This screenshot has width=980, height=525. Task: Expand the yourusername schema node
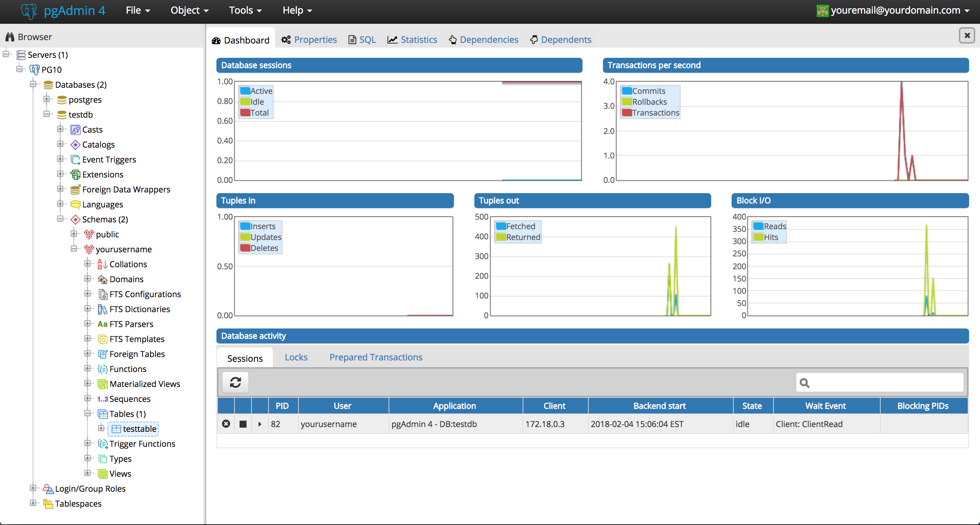[73, 249]
